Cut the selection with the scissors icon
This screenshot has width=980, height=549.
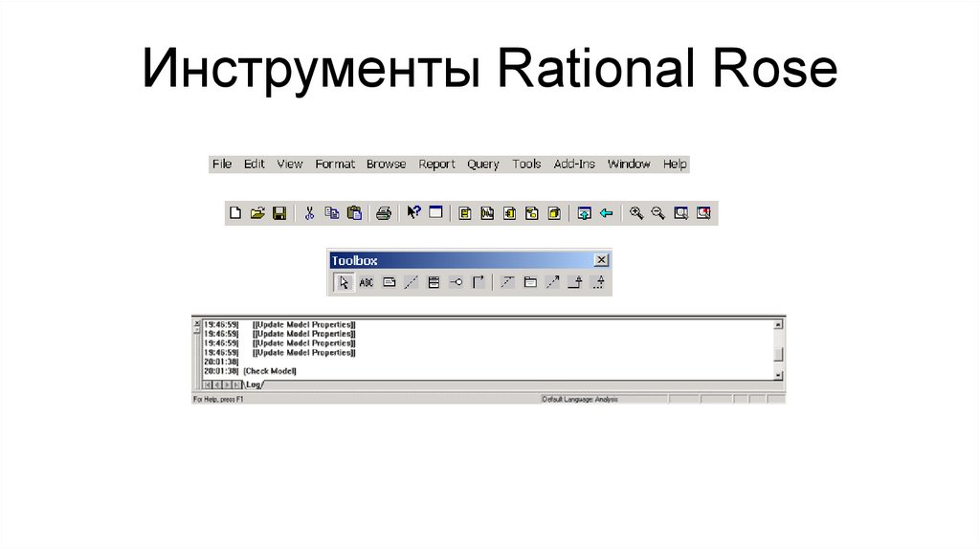[x=309, y=213]
